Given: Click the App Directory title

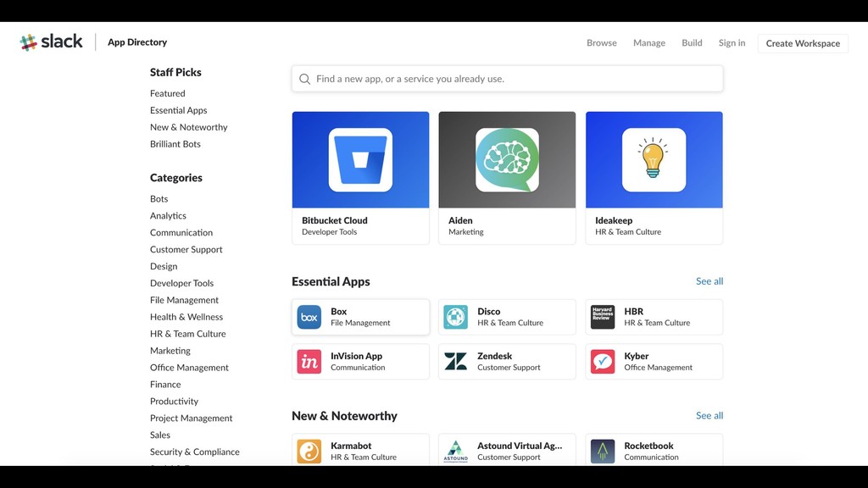Looking at the screenshot, I should (x=137, y=42).
